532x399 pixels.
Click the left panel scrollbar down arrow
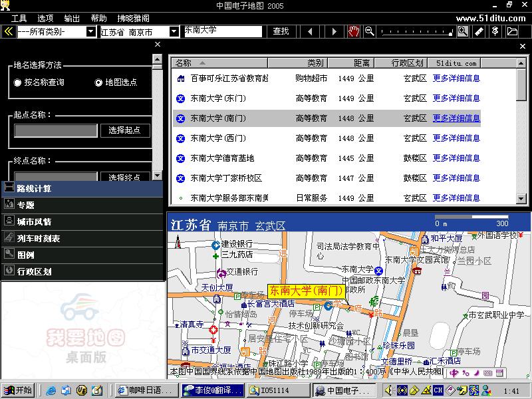157,176
